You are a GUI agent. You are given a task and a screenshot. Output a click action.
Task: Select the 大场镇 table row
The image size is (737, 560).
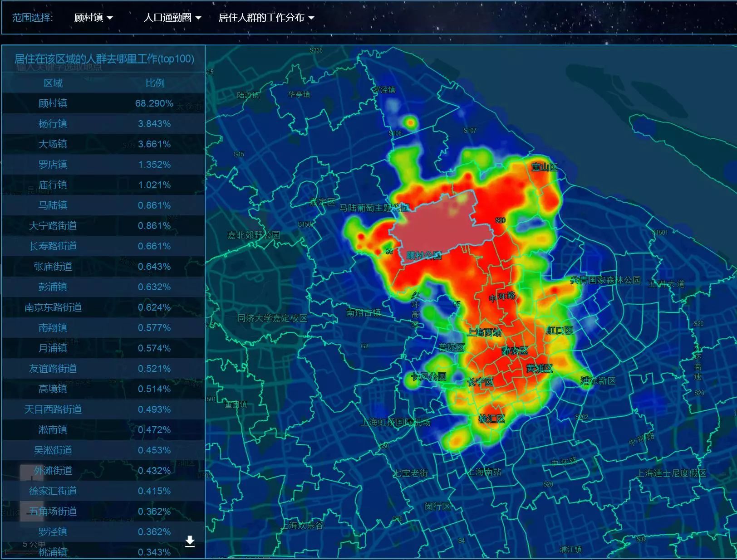click(103, 144)
